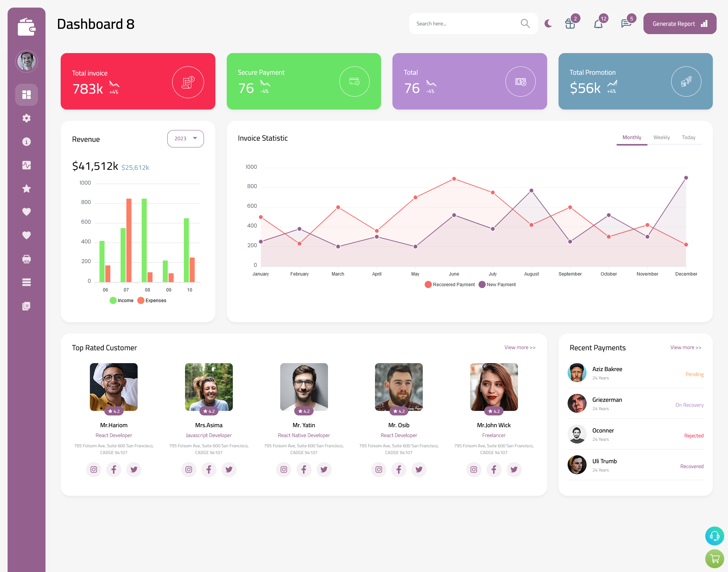Select the Monthly tab in Invoice Statistic
The width and height of the screenshot is (728, 572).
[x=631, y=137]
